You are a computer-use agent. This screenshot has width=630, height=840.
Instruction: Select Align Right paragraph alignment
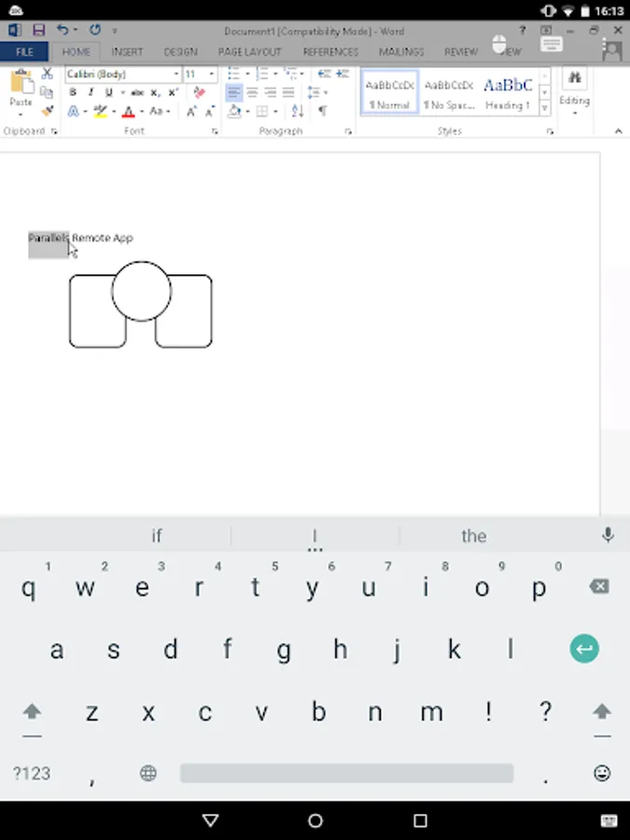[270, 92]
